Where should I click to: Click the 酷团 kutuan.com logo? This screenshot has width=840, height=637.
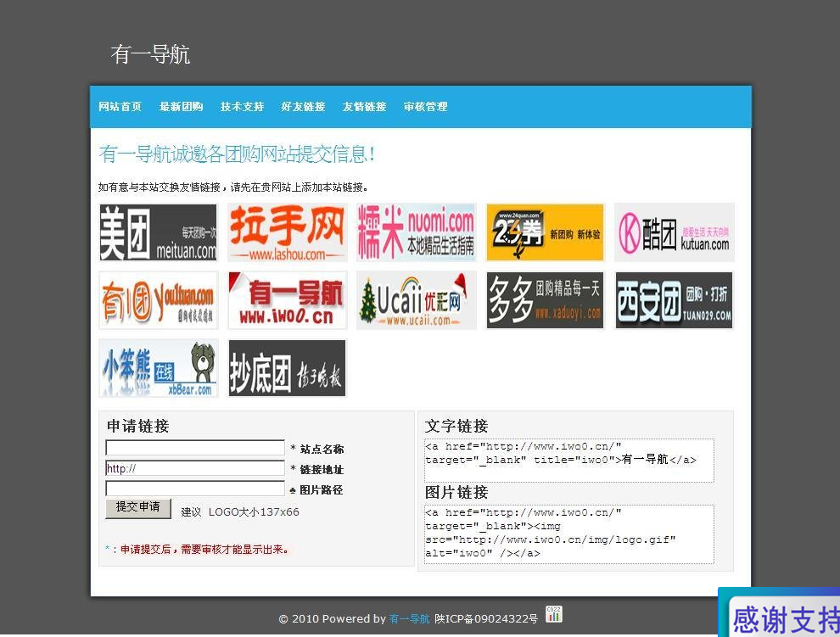click(x=674, y=232)
